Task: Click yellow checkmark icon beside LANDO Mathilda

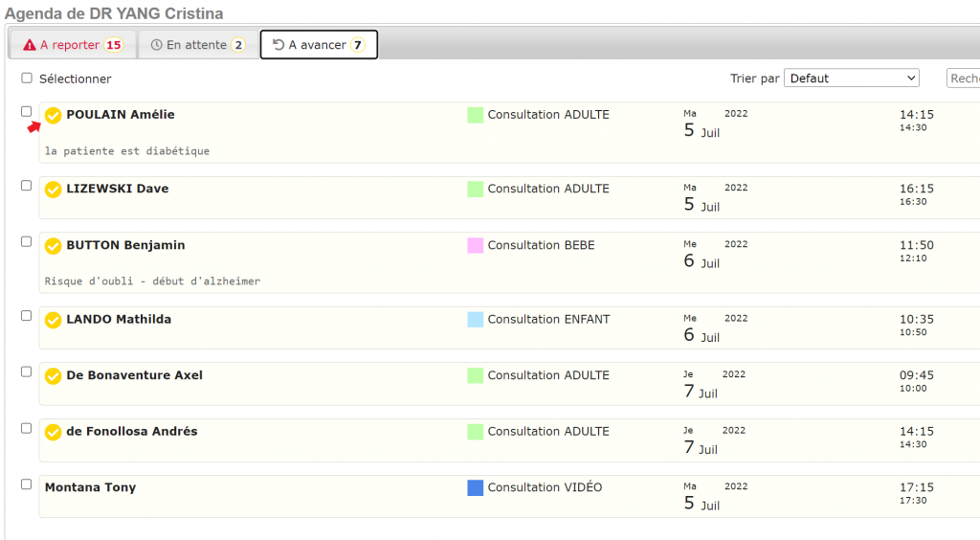Action: tap(54, 320)
